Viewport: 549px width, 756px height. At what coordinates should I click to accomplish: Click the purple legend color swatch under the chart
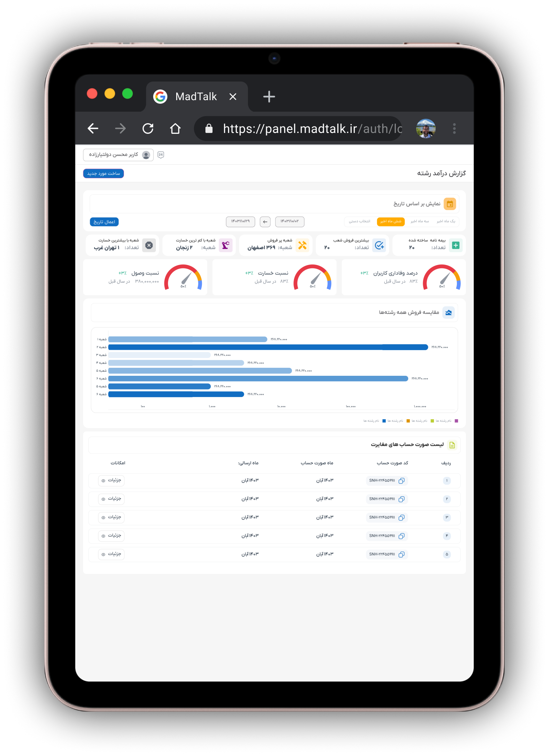click(x=456, y=421)
